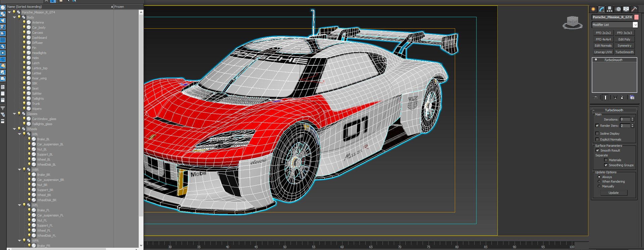Add an Edit Poly modifier

click(x=625, y=39)
